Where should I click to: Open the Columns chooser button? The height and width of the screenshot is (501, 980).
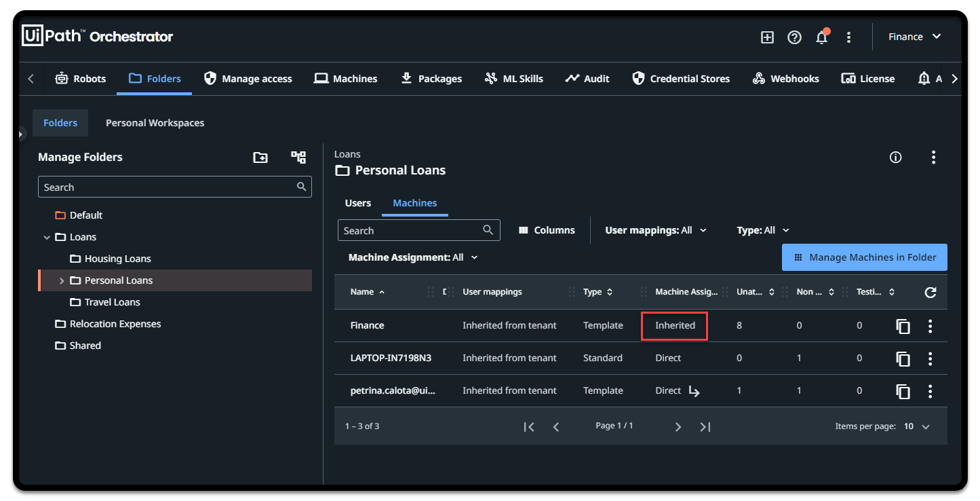click(547, 230)
